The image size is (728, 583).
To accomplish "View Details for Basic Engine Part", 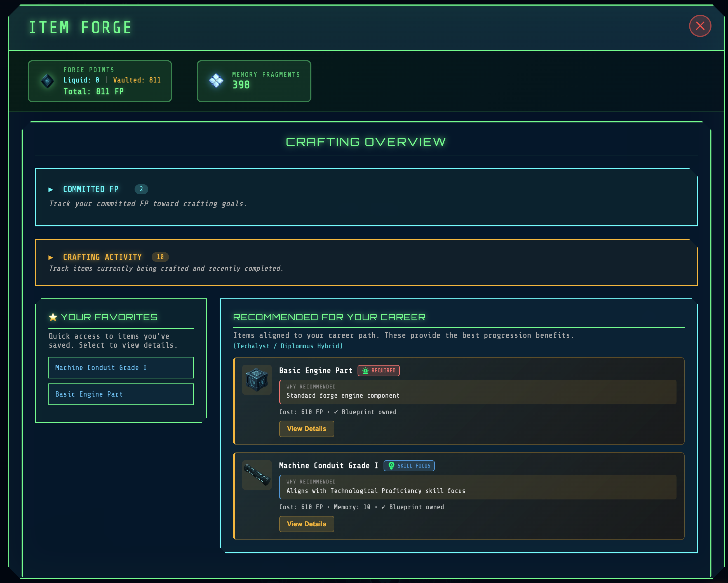I will pyautogui.click(x=306, y=428).
